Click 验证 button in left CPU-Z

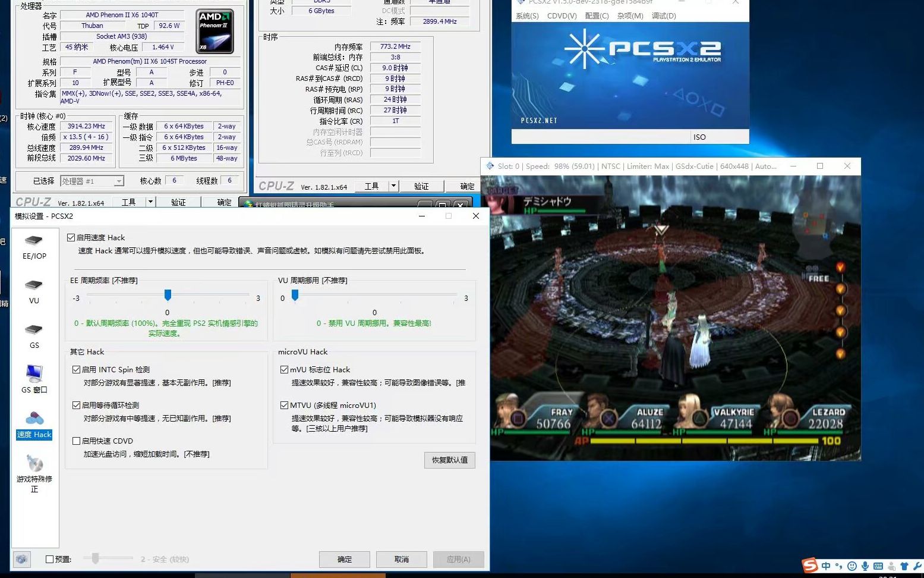[178, 202]
